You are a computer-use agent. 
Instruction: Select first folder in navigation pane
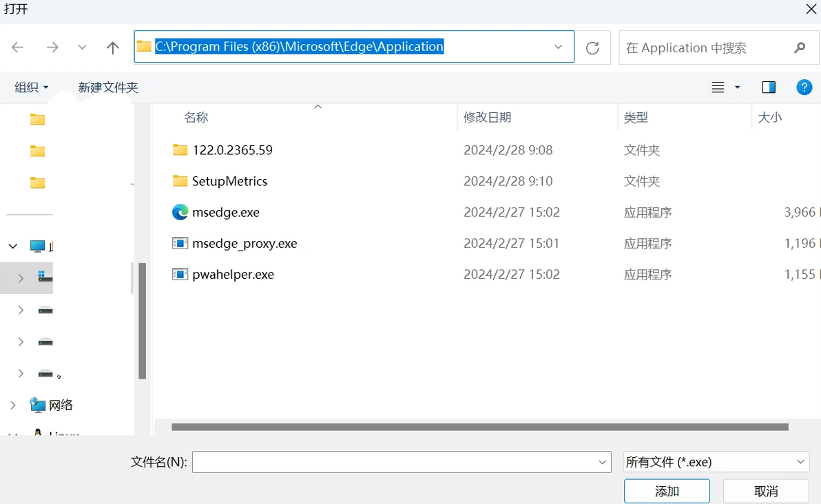coord(37,119)
